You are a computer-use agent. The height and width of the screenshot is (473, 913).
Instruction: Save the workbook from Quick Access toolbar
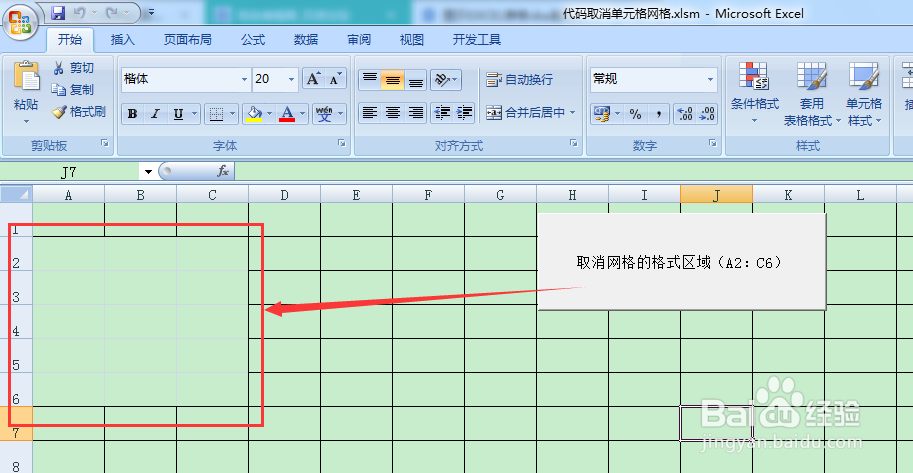(57, 12)
